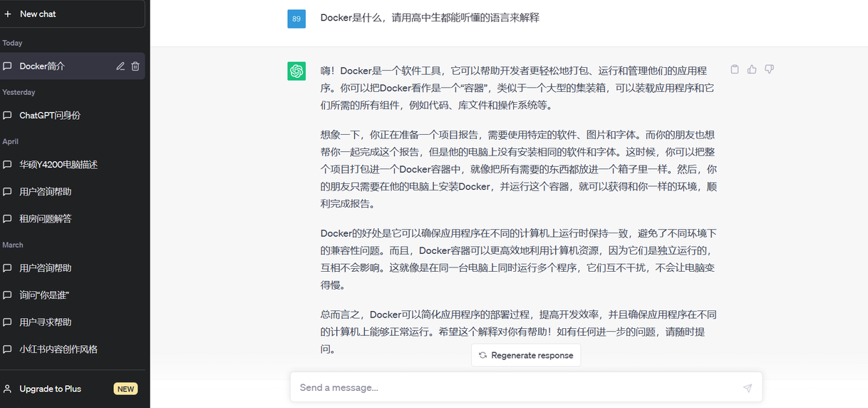Open the 询问“你是谁” conversation
The height and width of the screenshot is (408, 868).
tap(73, 295)
